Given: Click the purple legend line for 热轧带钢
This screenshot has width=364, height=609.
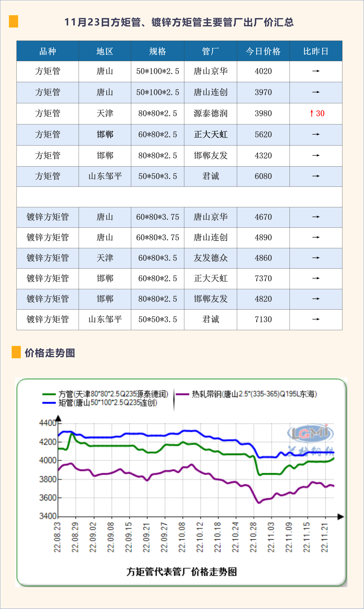Looking at the screenshot, I should pos(183,394).
